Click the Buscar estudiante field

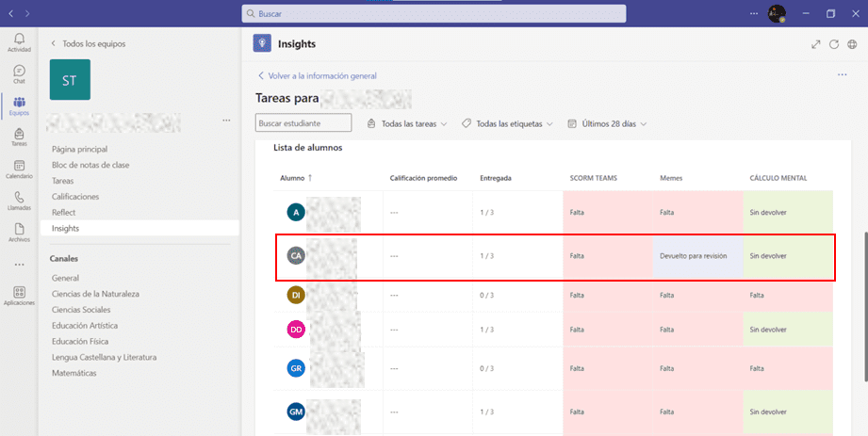[x=303, y=123]
